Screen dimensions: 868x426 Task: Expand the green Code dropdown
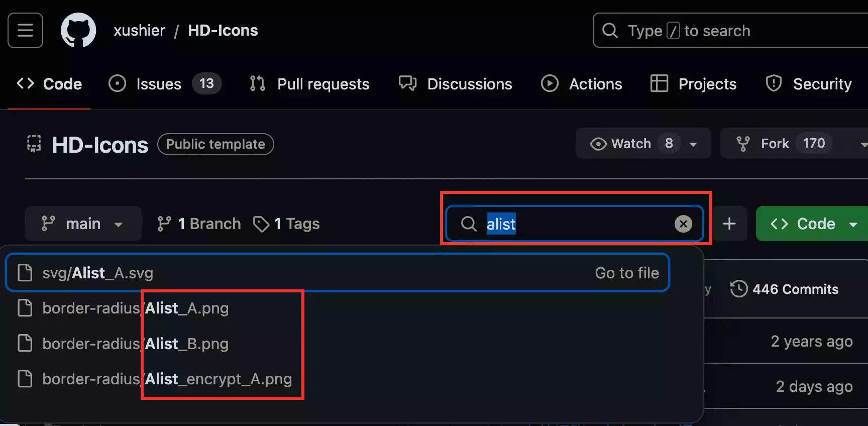853,224
